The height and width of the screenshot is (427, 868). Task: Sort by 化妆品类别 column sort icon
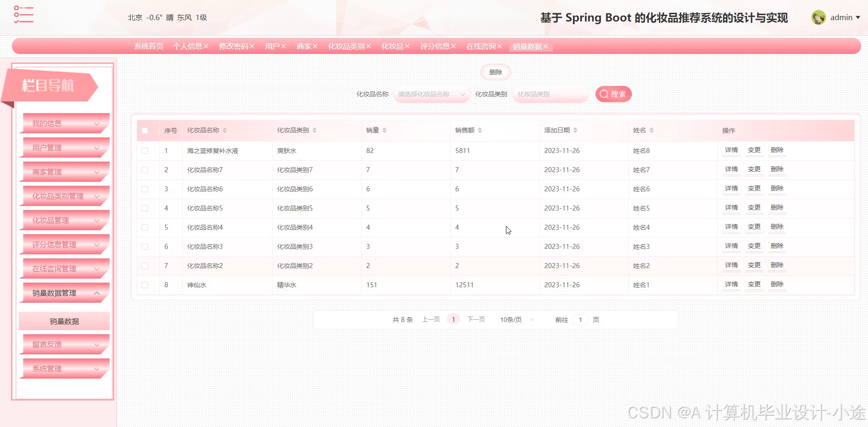pos(315,130)
